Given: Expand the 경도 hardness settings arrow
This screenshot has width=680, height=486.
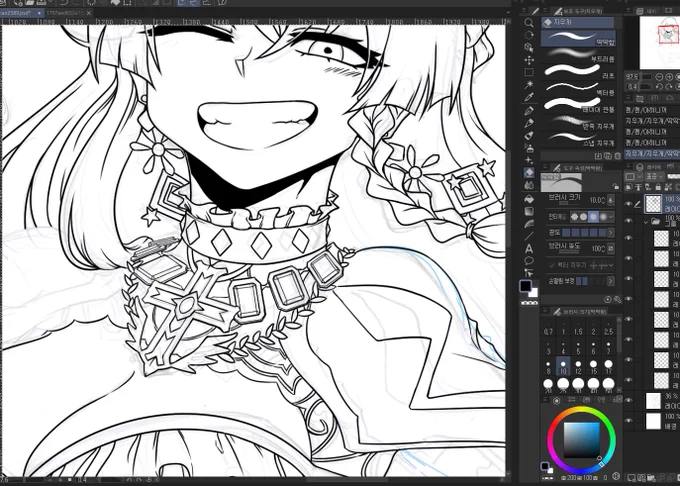Looking at the screenshot, I should pyautogui.click(x=611, y=233).
